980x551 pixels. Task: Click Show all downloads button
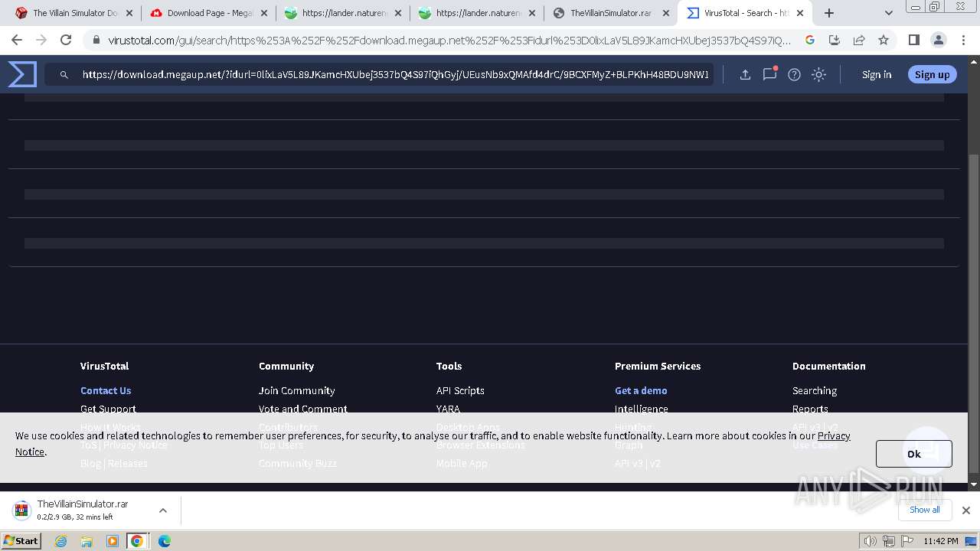point(924,510)
